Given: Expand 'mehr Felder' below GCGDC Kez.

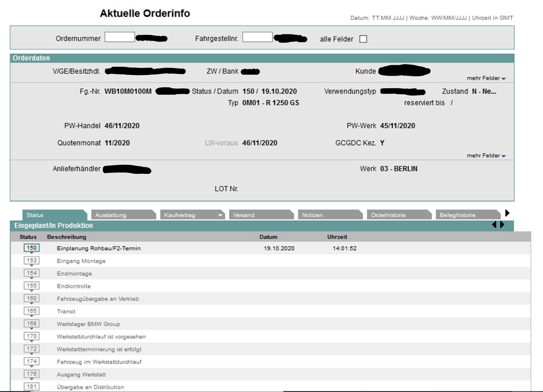Looking at the screenshot, I should point(486,156).
